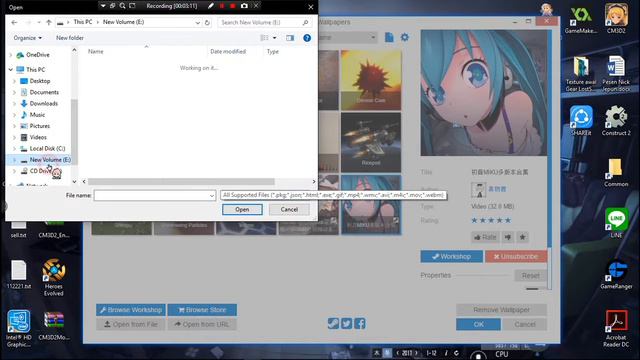
Task: Launch Construct 2 from the desktop
Action: [616, 120]
